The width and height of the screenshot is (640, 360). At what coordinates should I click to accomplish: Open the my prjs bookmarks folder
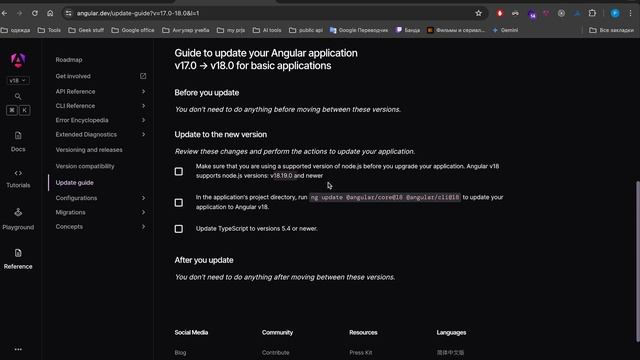pos(231,30)
